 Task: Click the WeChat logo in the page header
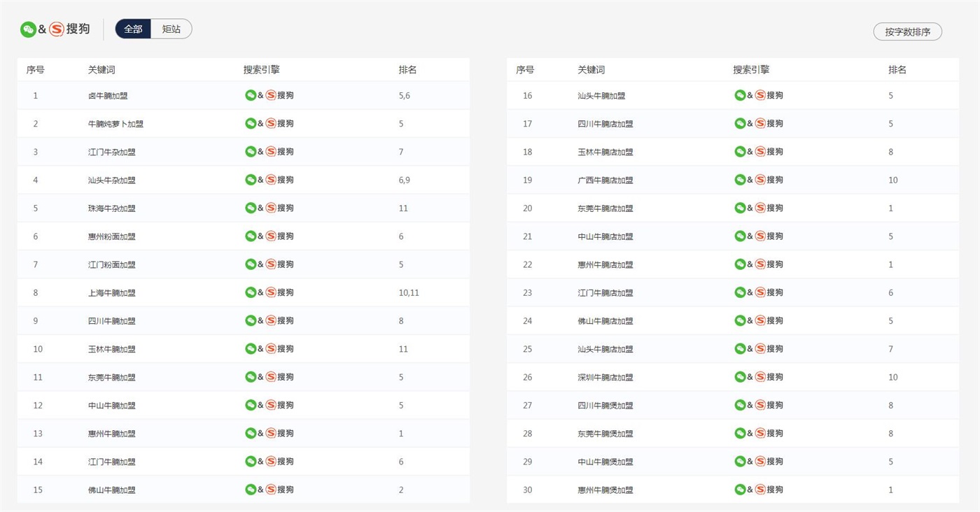[x=28, y=29]
